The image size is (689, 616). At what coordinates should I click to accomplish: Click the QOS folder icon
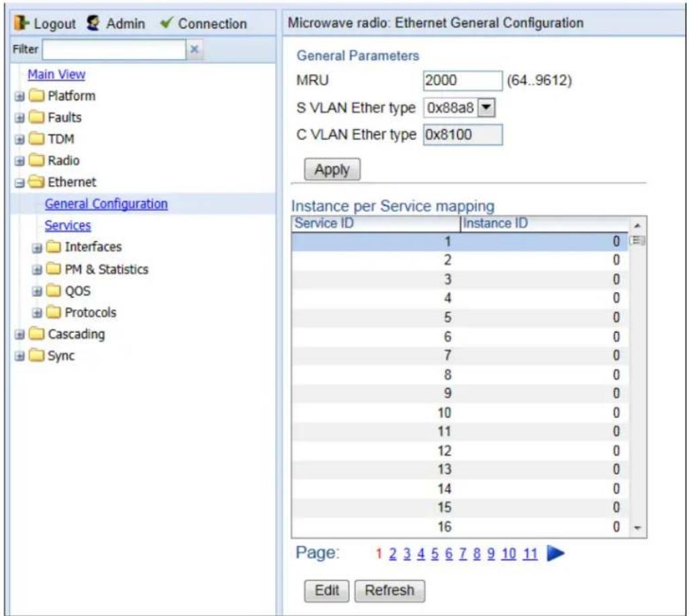click(54, 291)
